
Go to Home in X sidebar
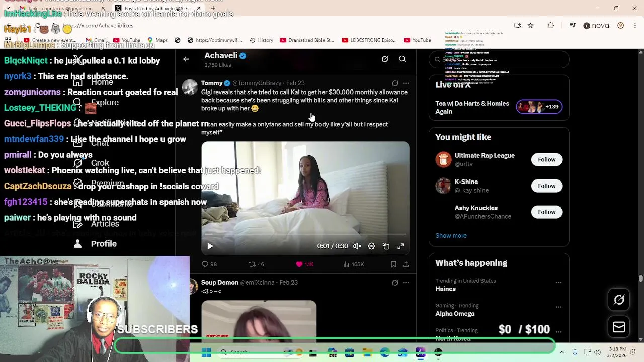coord(95,82)
